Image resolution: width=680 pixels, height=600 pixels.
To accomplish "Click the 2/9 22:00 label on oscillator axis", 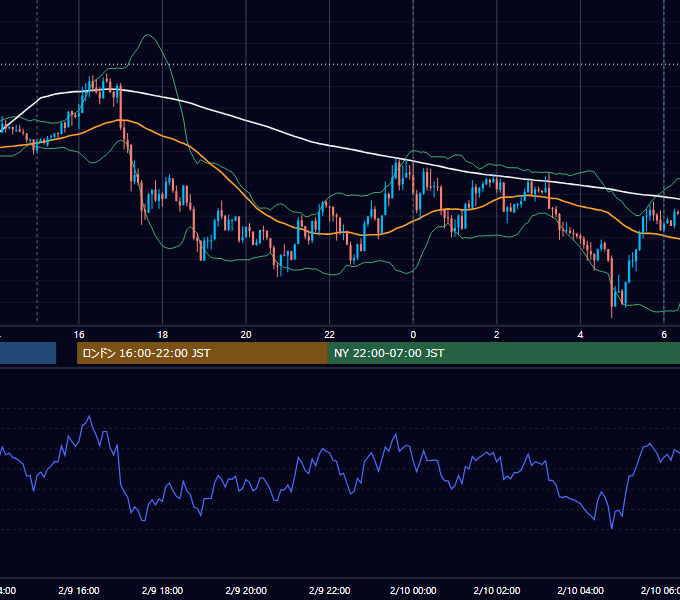I will click(x=330, y=590).
